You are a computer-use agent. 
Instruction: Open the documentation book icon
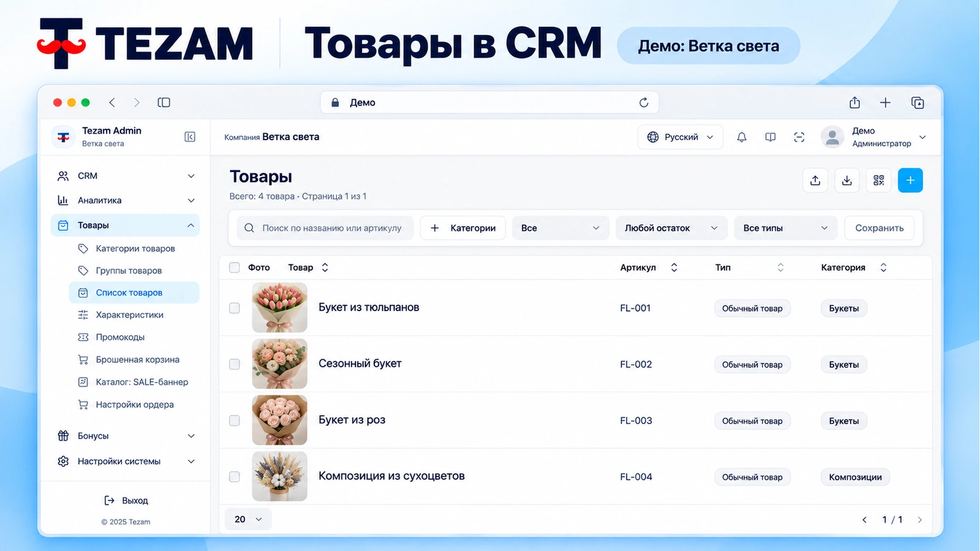pos(771,137)
